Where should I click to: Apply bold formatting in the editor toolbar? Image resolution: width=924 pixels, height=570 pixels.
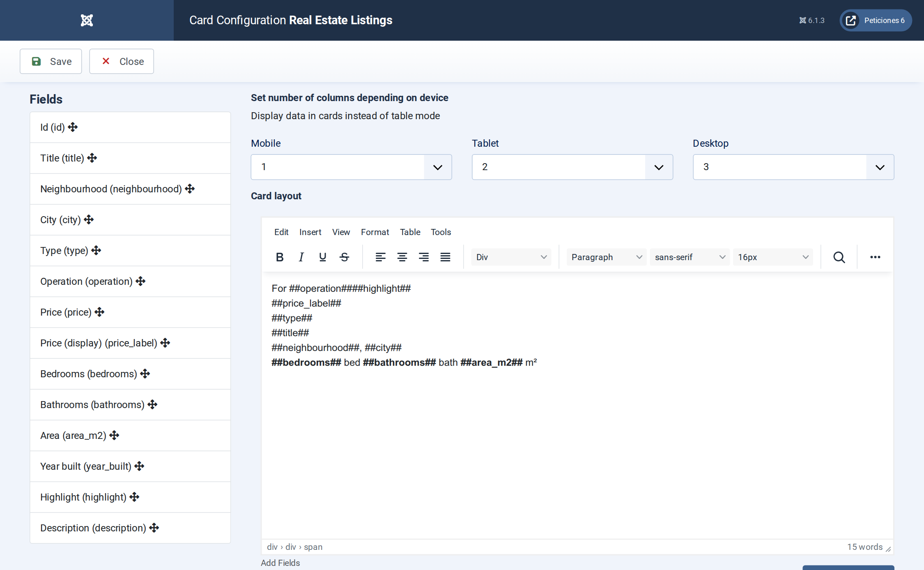click(280, 257)
